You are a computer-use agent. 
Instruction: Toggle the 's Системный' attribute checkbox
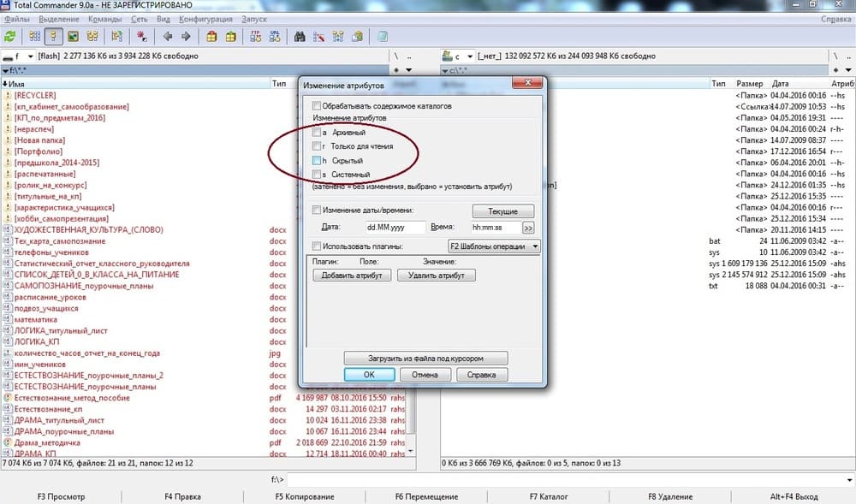pos(317,175)
